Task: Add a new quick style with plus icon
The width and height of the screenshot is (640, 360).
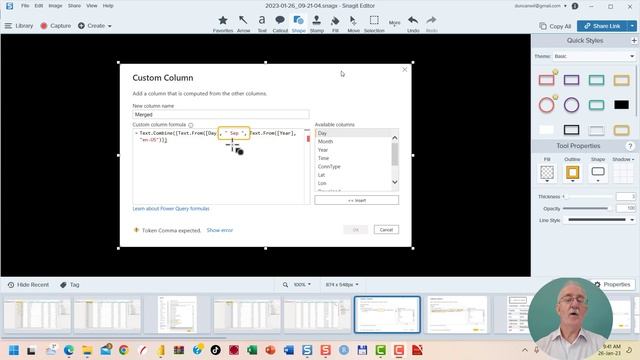Action: [x=634, y=40]
